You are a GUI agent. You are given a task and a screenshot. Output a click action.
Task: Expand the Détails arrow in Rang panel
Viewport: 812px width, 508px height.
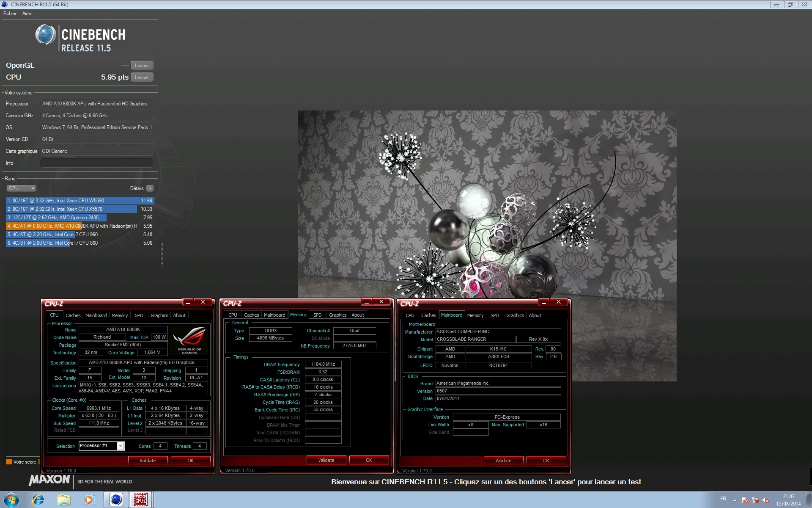(150, 188)
